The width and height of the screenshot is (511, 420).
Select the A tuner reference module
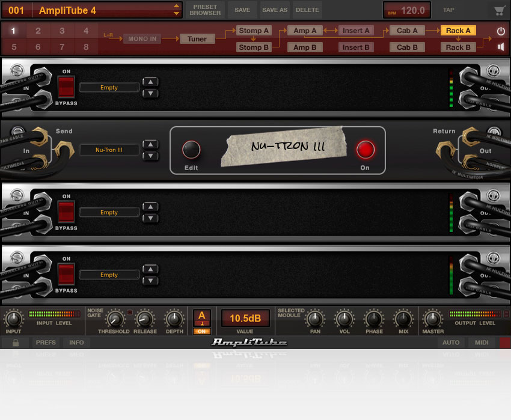(x=202, y=318)
